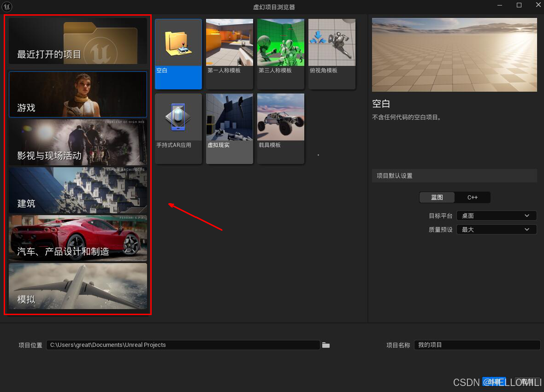
Task: Click the 不含任何代码的空白项目 description text
Action: [x=407, y=117]
